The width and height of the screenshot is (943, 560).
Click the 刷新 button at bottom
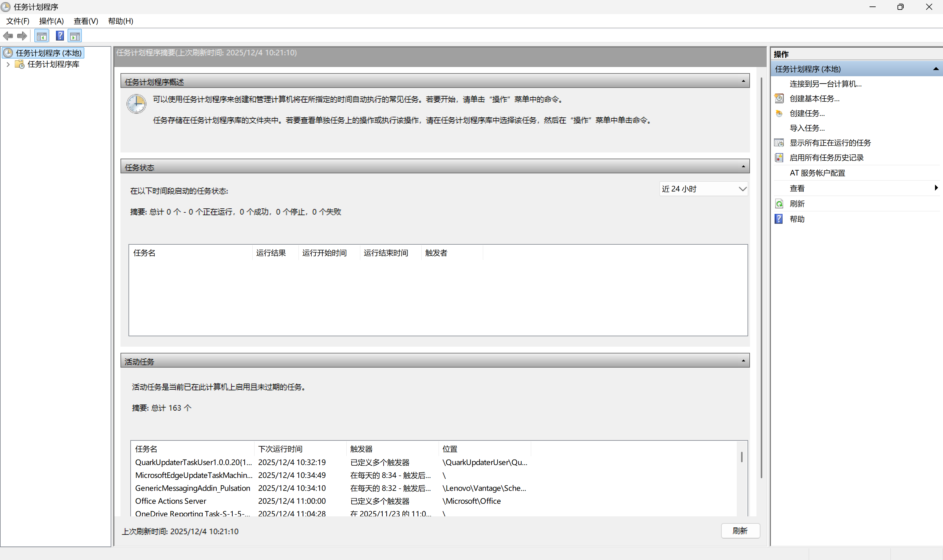[x=740, y=530]
